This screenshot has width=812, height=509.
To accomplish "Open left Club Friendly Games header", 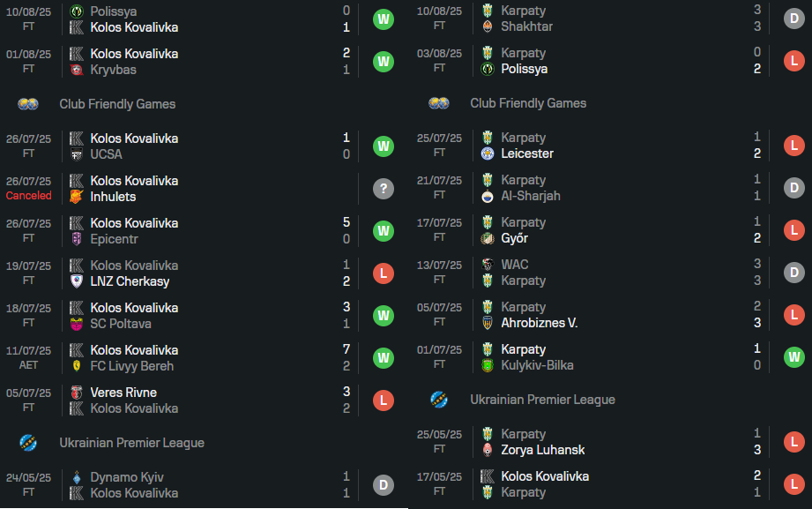I will (117, 104).
